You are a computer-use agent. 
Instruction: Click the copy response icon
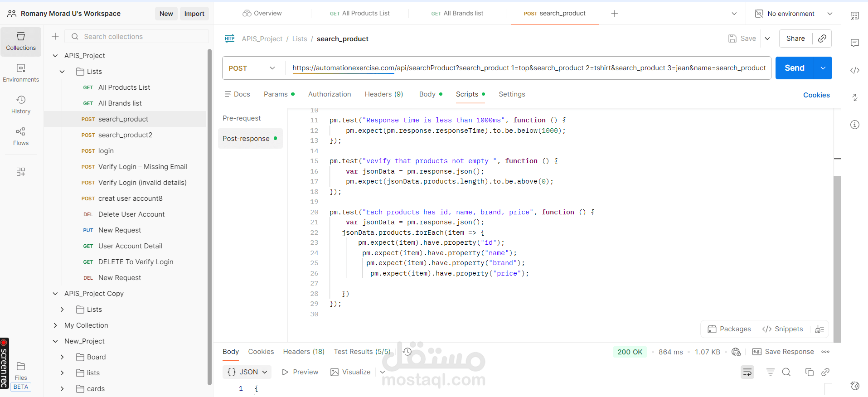pos(809,372)
